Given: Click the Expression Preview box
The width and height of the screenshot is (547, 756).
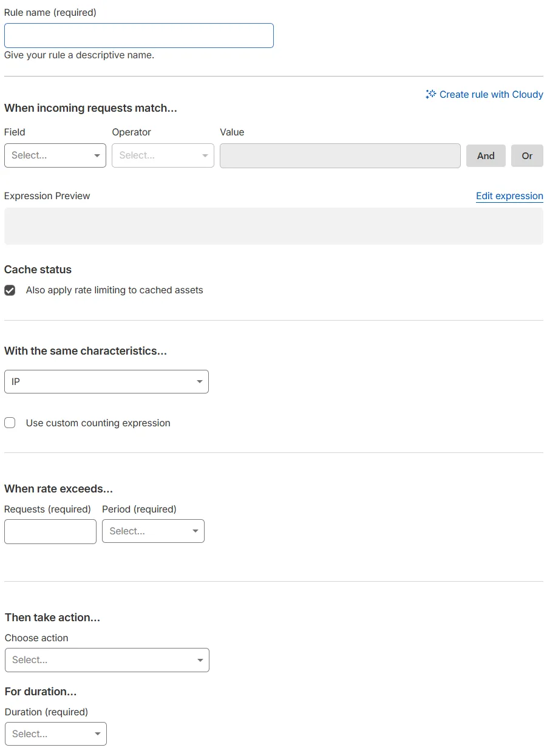Looking at the screenshot, I should (273, 225).
